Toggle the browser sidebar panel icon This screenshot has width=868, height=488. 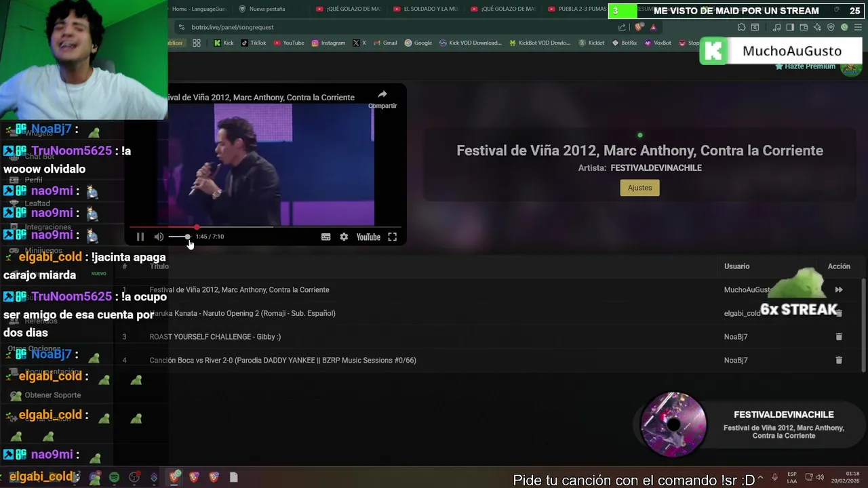point(790,27)
